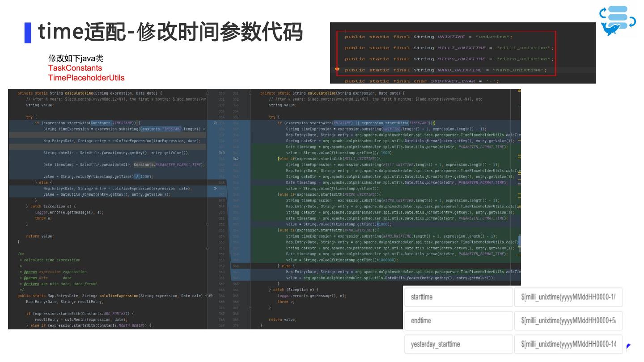Screen dimensions: 644x362
Task: Select the MILLI_UNIXTIME = "milli_unixtime" constant line
Action: pyautogui.click(x=449, y=48)
